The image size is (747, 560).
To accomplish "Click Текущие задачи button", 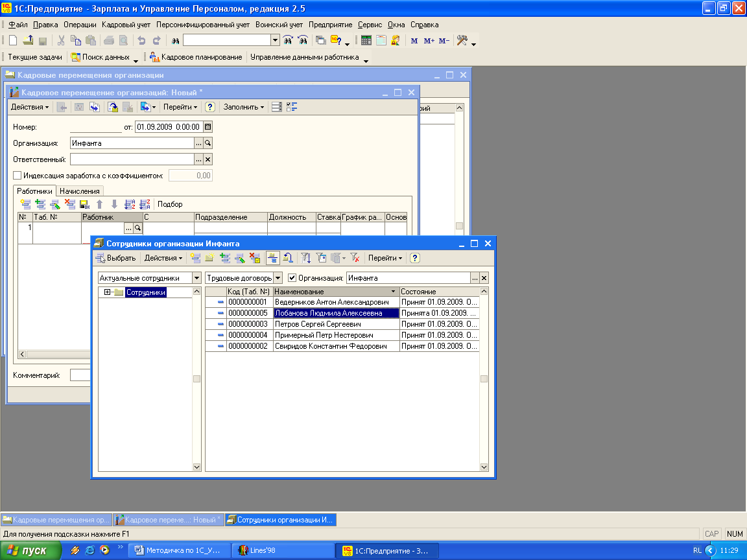I will (x=35, y=57).
